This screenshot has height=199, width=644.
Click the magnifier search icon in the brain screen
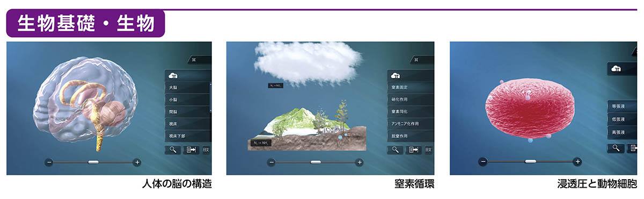click(173, 150)
